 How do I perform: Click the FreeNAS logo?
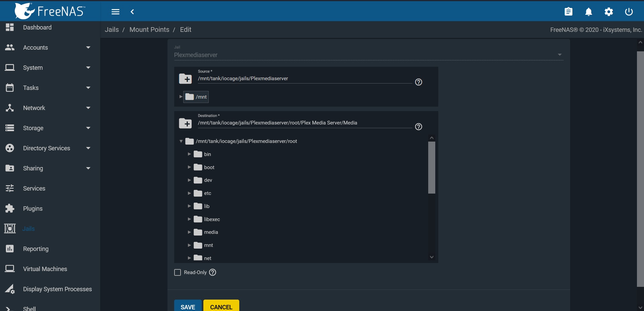(x=50, y=11)
